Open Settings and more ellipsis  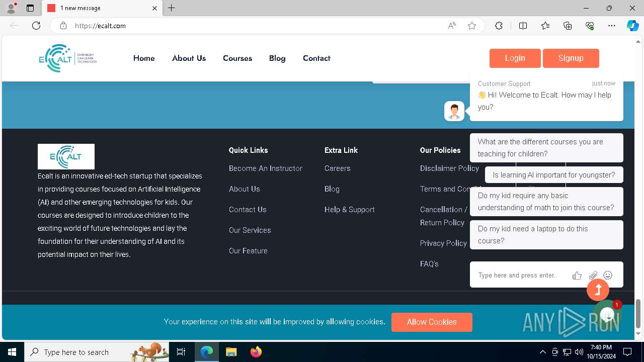tap(612, 26)
